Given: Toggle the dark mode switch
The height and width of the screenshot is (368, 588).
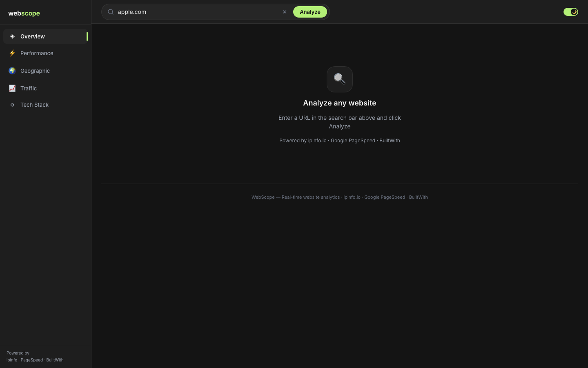Looking at the screenshot, I should [571, 12].
